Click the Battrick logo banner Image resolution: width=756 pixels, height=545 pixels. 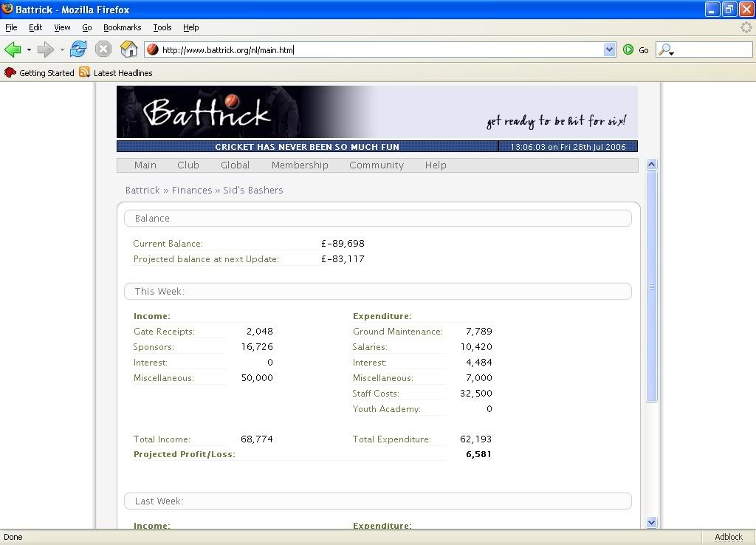pyautogui.click(x=377, y=112)
